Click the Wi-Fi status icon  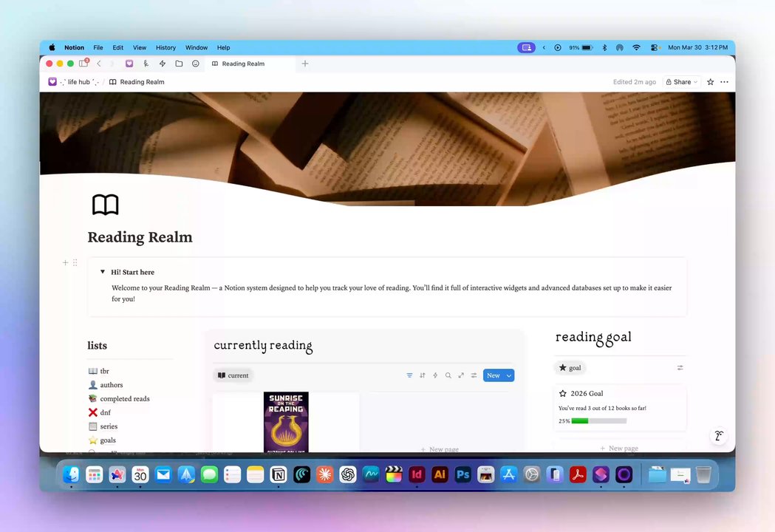(x=637, y=47)
